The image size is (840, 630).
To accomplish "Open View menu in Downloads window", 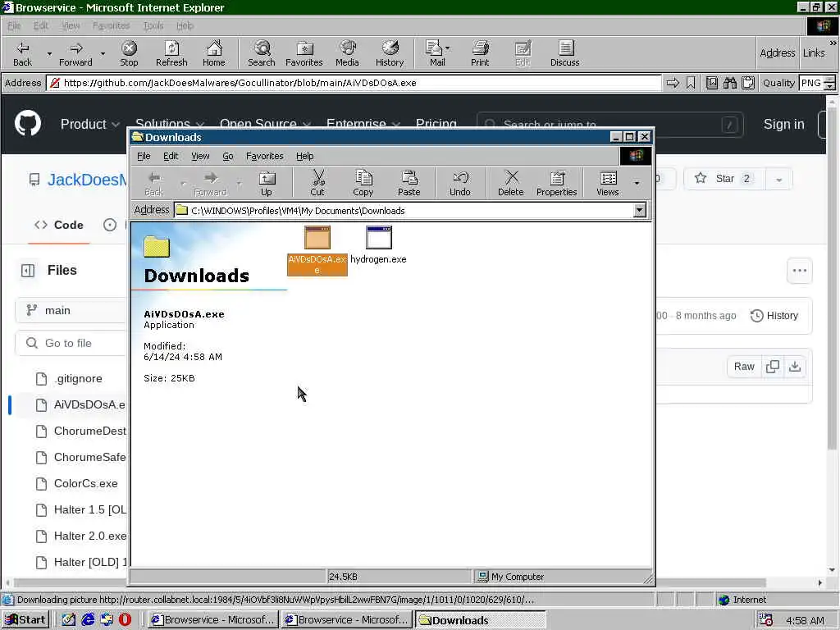I will [x=200, y=156].
